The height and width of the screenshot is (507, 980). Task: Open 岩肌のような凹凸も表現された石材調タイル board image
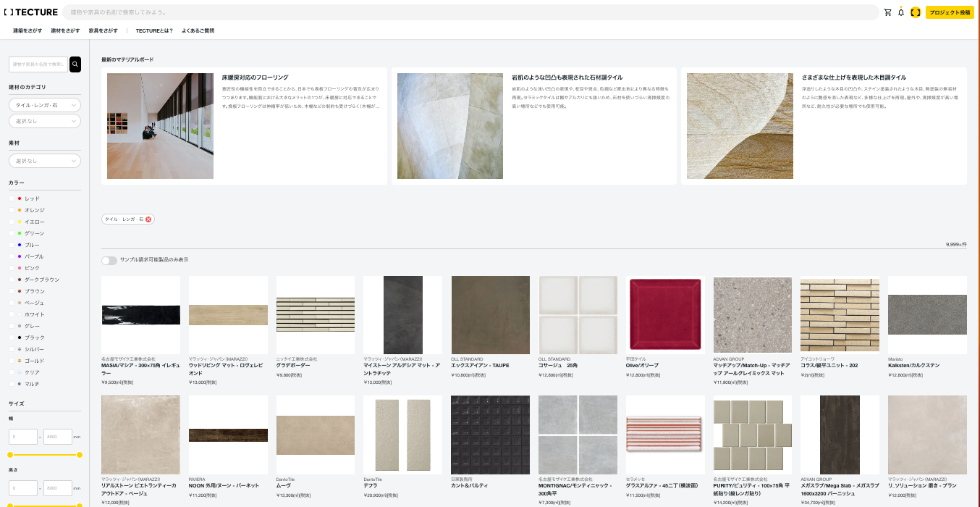tap(450, 126)
